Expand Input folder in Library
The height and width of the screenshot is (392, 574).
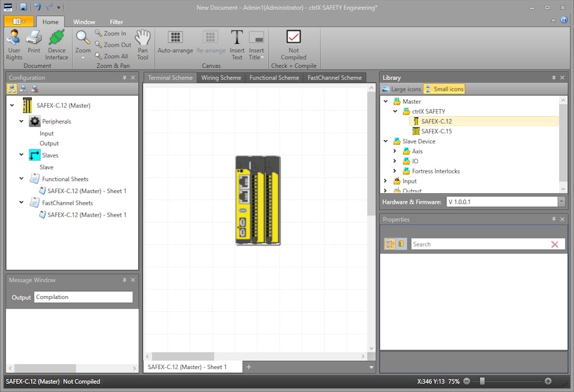click(386, 180)
